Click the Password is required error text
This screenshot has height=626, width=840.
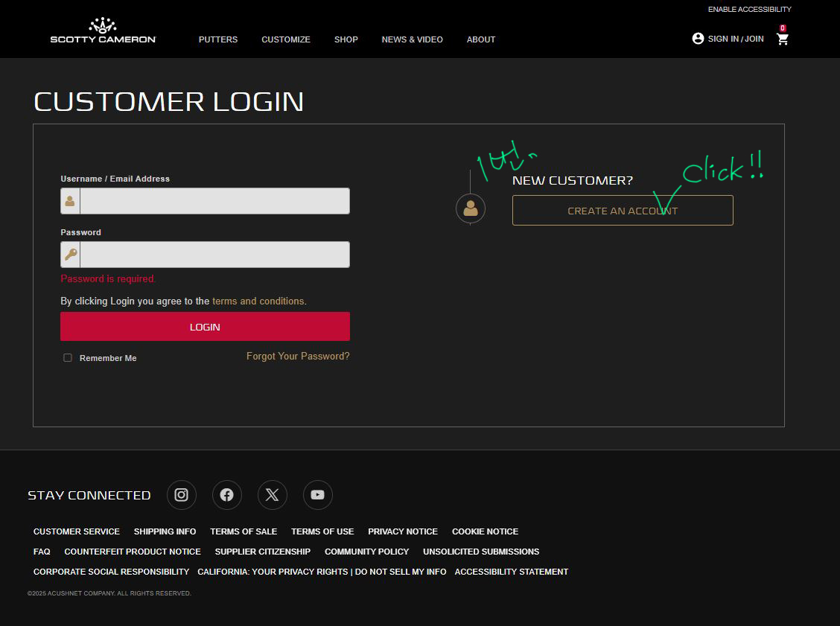point(108,278)
